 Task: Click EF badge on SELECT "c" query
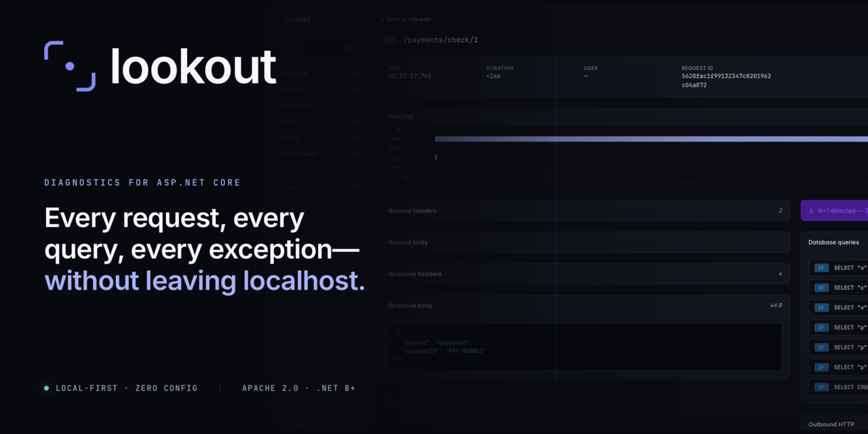[821, 288]
